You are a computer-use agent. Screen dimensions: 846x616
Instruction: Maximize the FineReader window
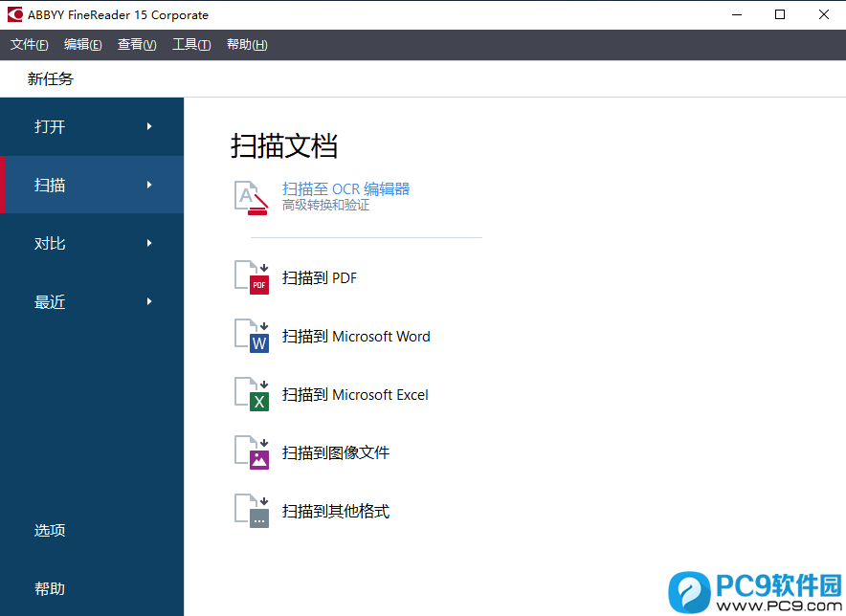[780, 14]
